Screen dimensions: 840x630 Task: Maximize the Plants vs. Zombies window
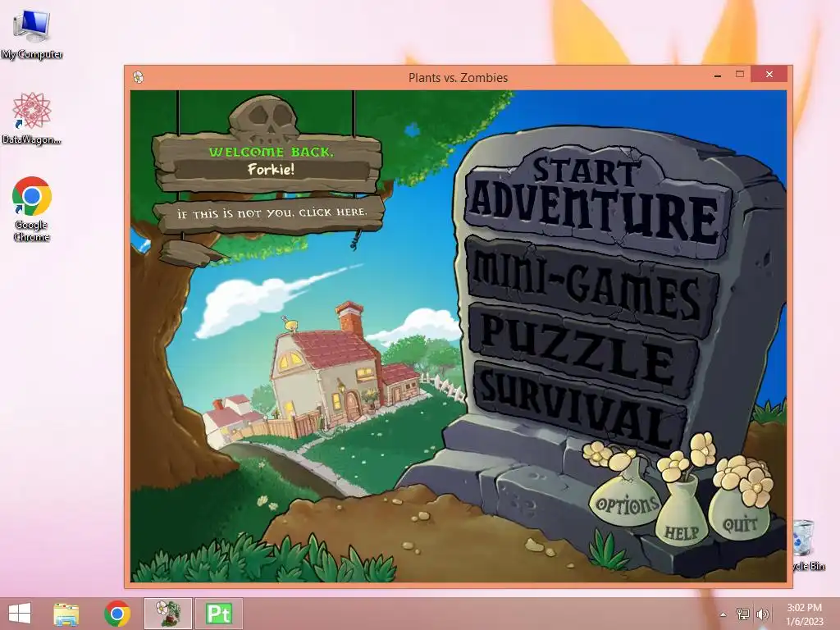pyautogui.click(x=740, y=75)
